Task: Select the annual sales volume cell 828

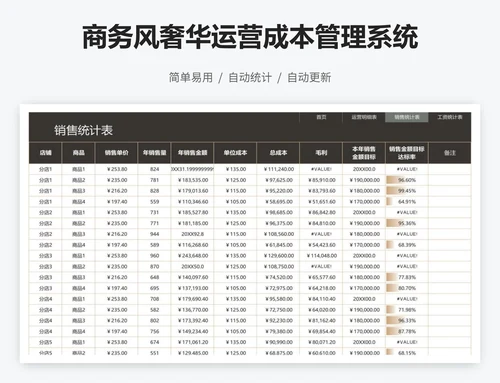Action: click(154, 191)
